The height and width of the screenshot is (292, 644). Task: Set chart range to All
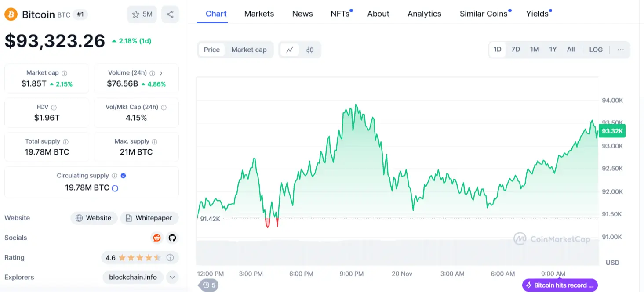point(571,50)
